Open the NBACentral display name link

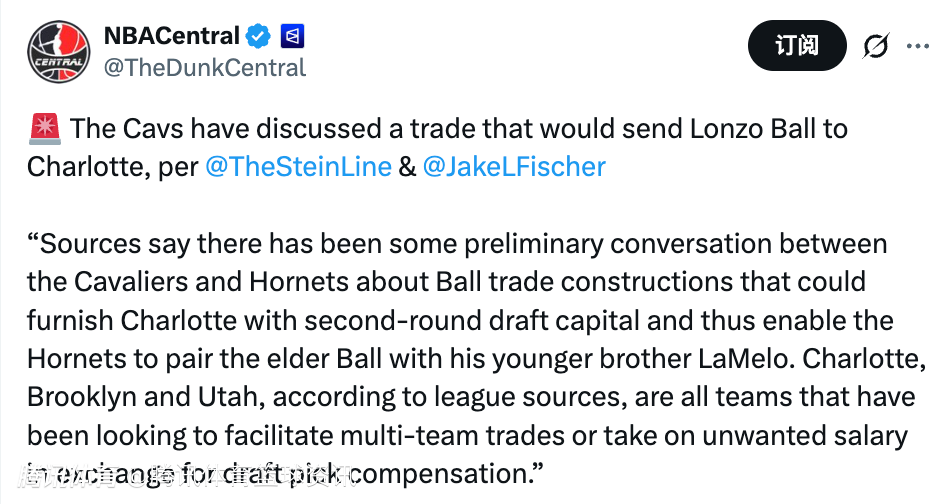click(x=171, y=37)
